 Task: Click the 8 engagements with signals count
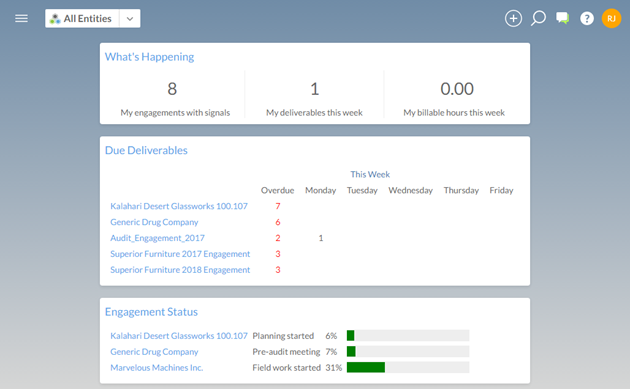coord(172,89)
